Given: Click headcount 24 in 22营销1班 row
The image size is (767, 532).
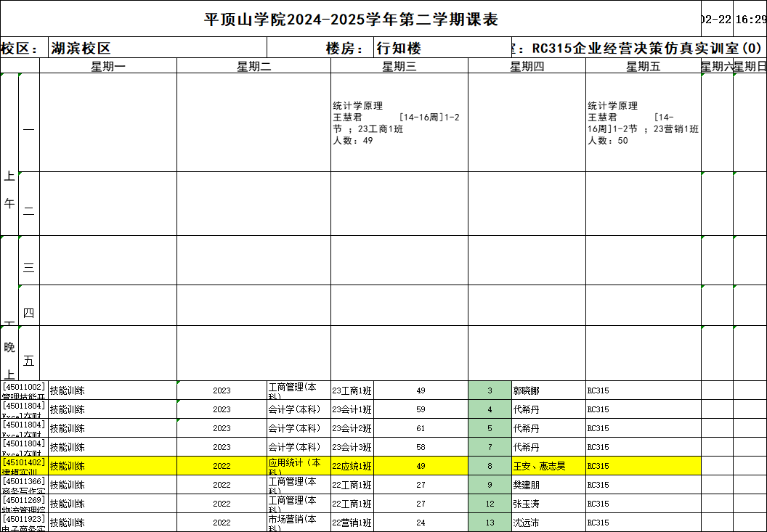Looking at the screenshot, I should pos(421,523).
